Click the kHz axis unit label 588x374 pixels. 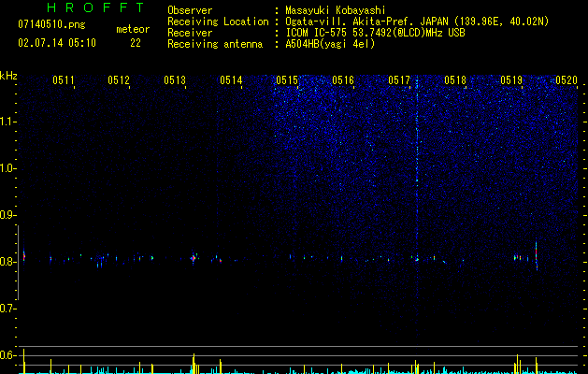pos(8,76)
